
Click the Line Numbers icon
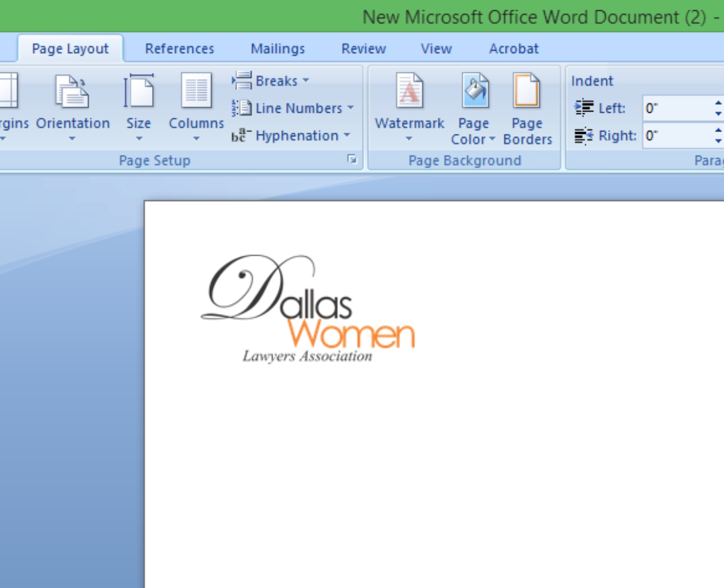pos(241,108)
